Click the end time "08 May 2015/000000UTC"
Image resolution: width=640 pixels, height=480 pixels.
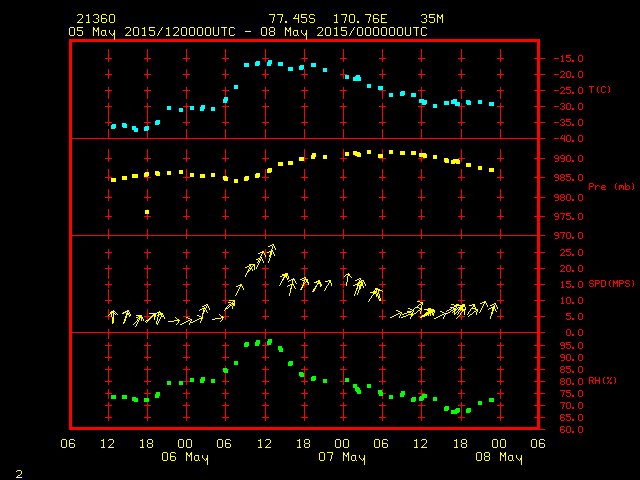pos(344,32)
